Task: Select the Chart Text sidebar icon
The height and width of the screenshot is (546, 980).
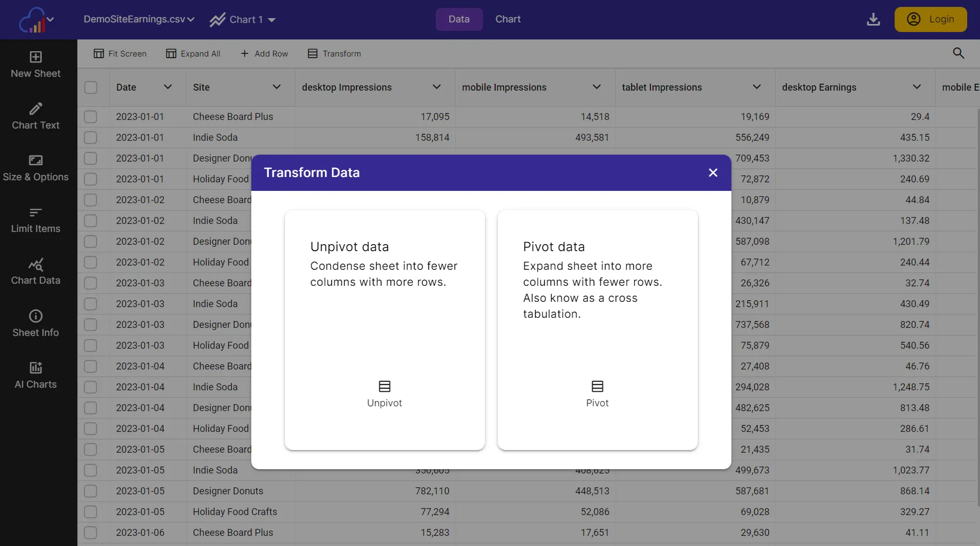Action: tap(35, 116)
